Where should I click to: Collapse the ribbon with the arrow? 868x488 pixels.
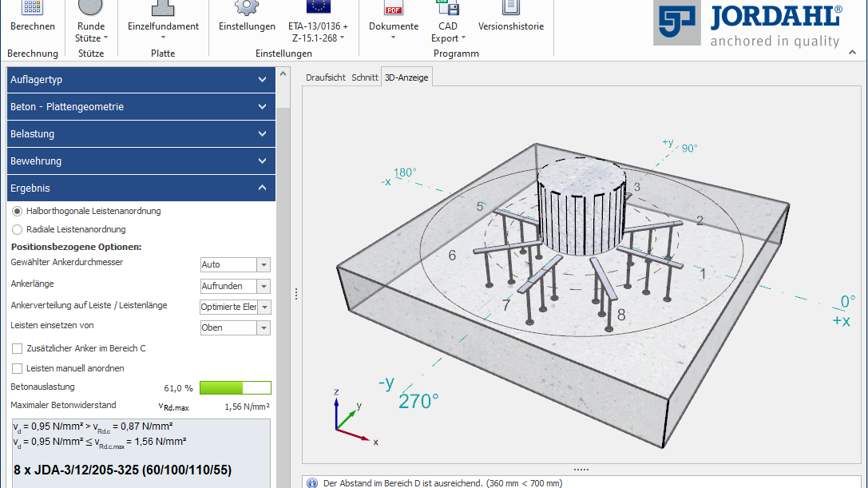[x=853, y=53]
